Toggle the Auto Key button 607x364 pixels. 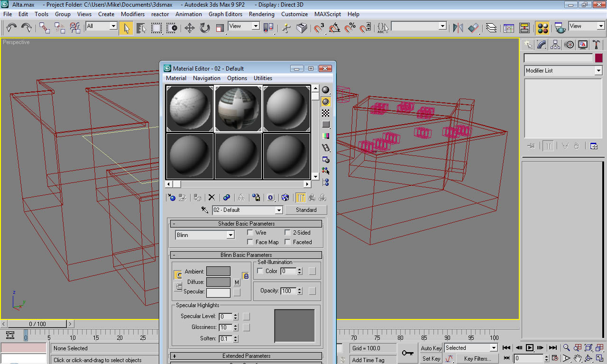(431, 348)
